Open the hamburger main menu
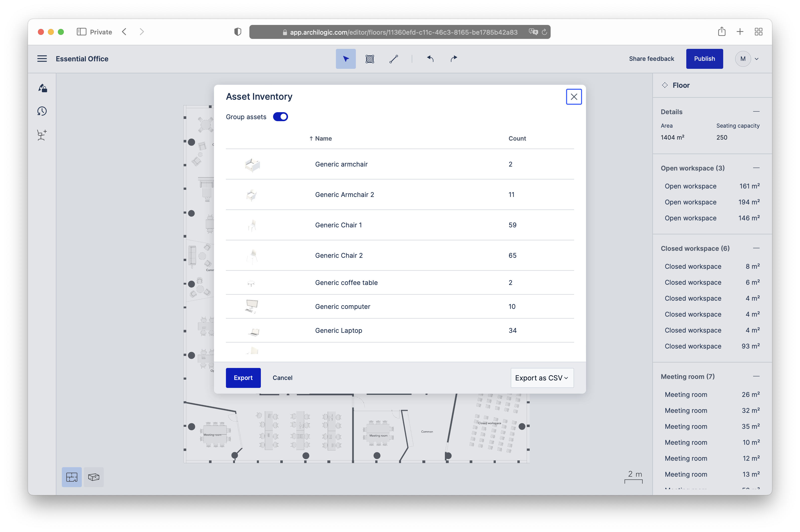 pos(42,59)
